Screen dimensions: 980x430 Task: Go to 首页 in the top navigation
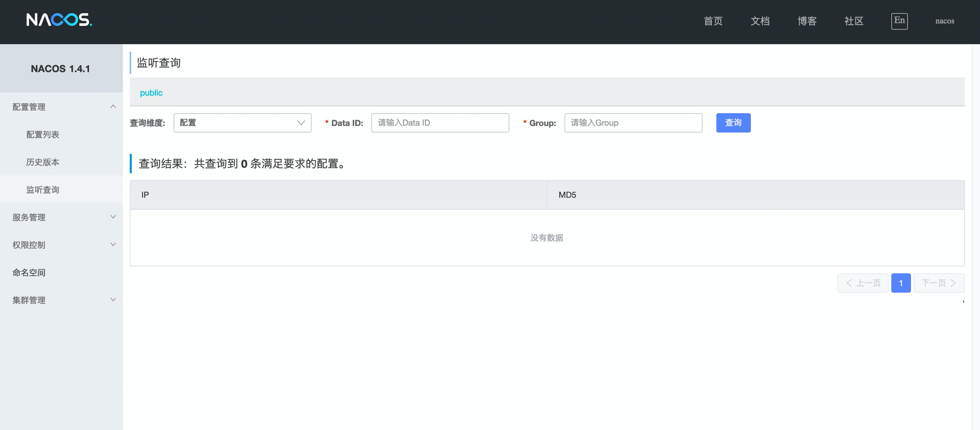coord(713,21)
